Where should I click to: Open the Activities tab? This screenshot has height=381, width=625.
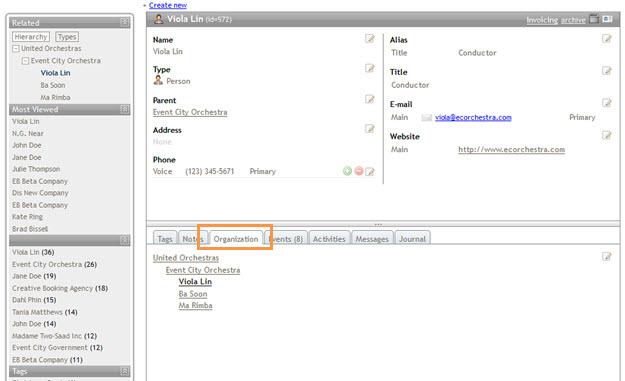(329, 239)
